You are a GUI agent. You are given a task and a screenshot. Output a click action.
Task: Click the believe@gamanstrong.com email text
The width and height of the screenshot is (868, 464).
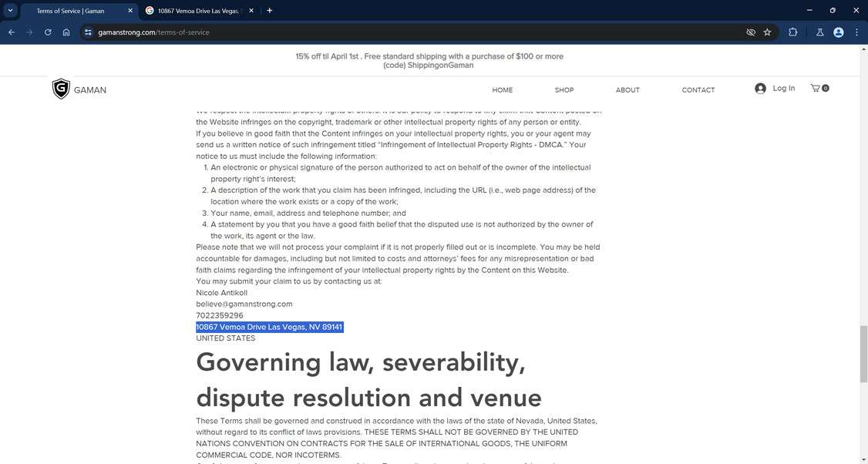[244, 304]
